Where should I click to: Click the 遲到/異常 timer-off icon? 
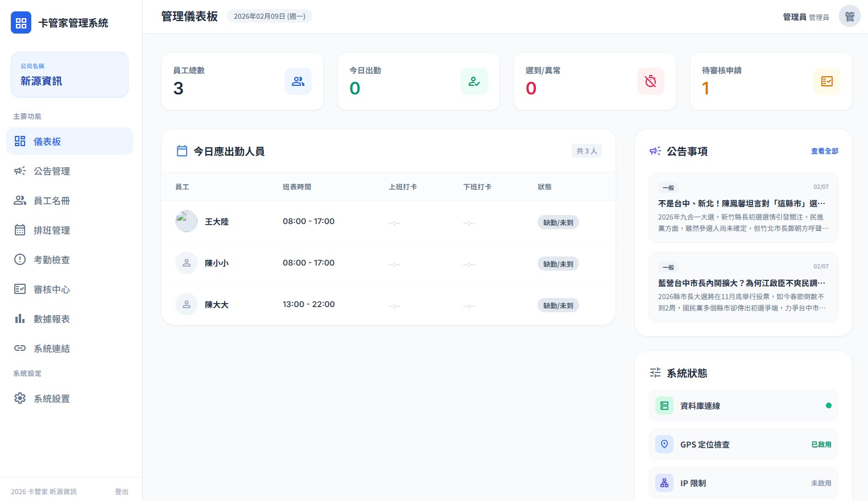click(651, 81)
